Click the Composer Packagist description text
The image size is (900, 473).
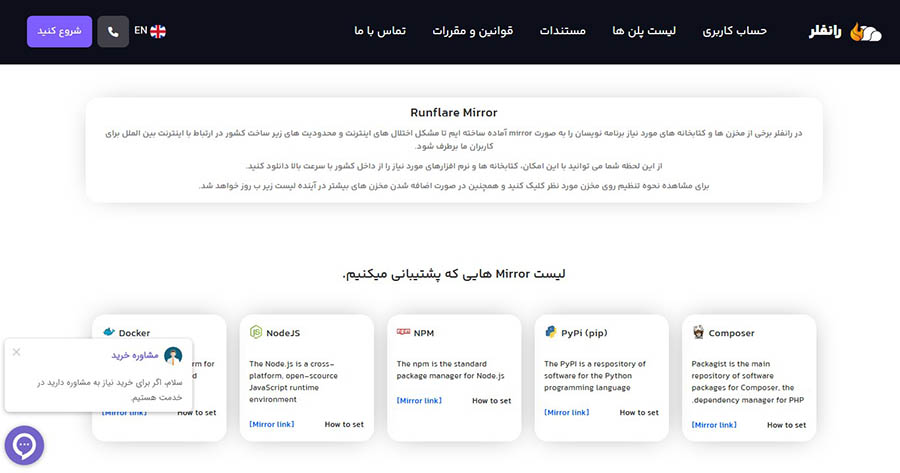pyautogui.click(x=748, y=382)
